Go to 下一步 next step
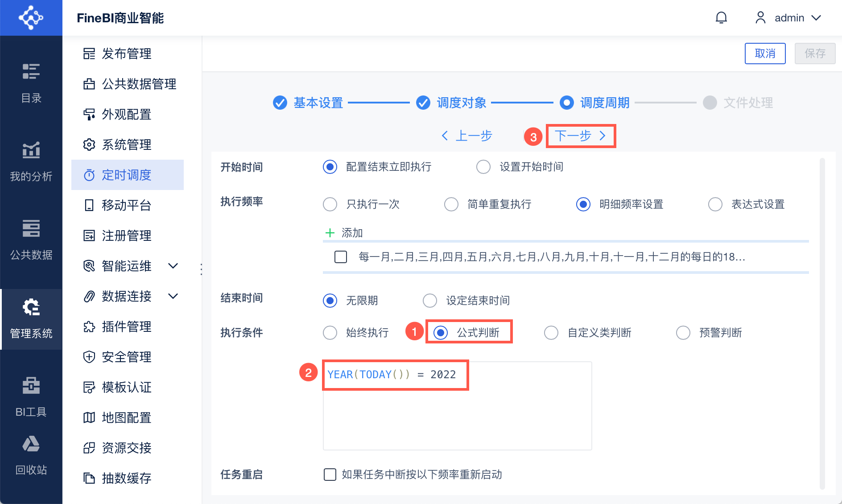 coord(580,136)
